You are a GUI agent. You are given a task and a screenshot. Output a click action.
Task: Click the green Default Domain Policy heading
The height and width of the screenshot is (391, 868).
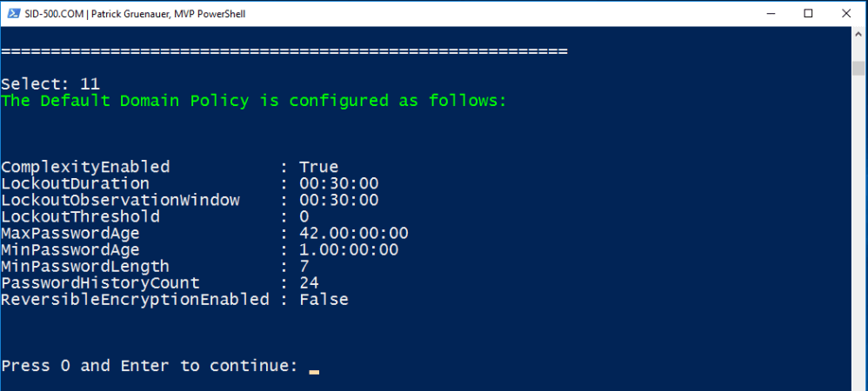[x=253, y=101]
